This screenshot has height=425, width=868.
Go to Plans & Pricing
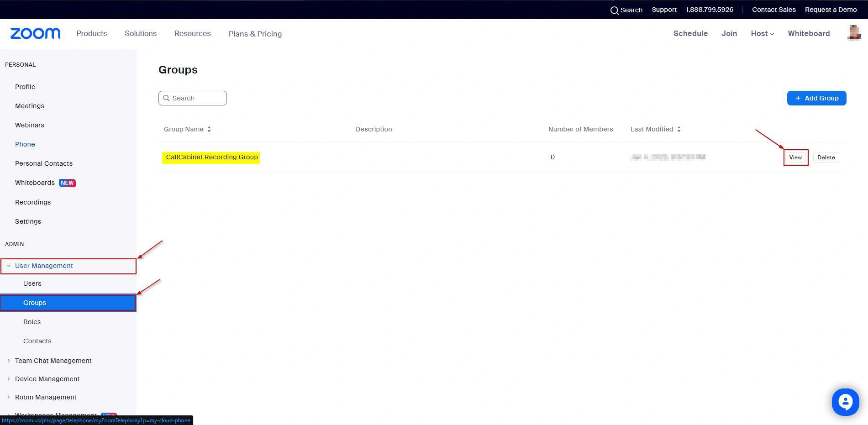[x=255, y=34]
